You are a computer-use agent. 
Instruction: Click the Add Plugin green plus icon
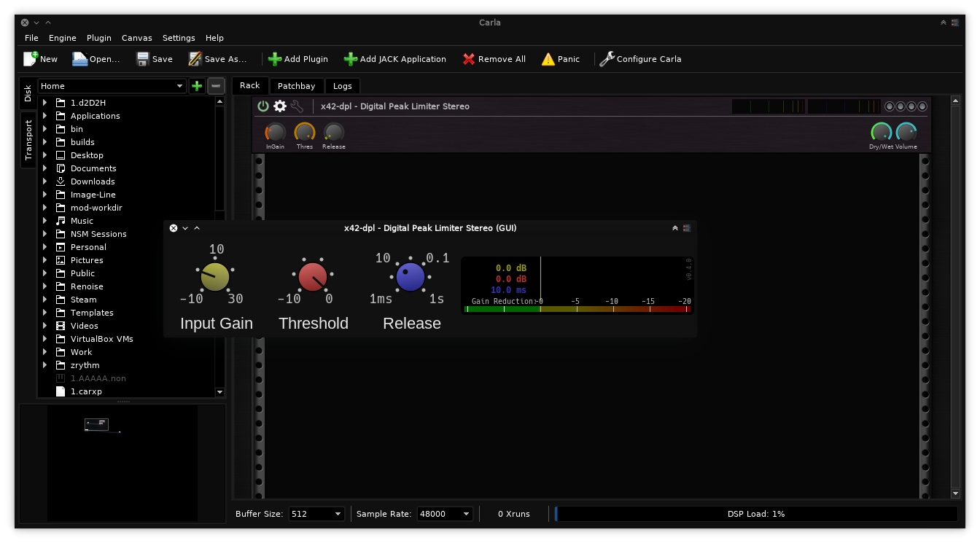275,59
